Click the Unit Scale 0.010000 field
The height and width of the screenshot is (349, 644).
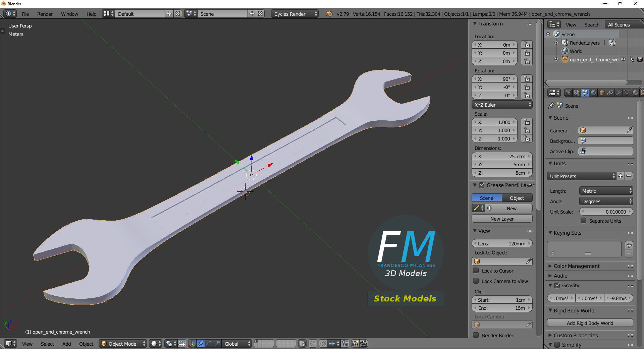coord(606,212)
